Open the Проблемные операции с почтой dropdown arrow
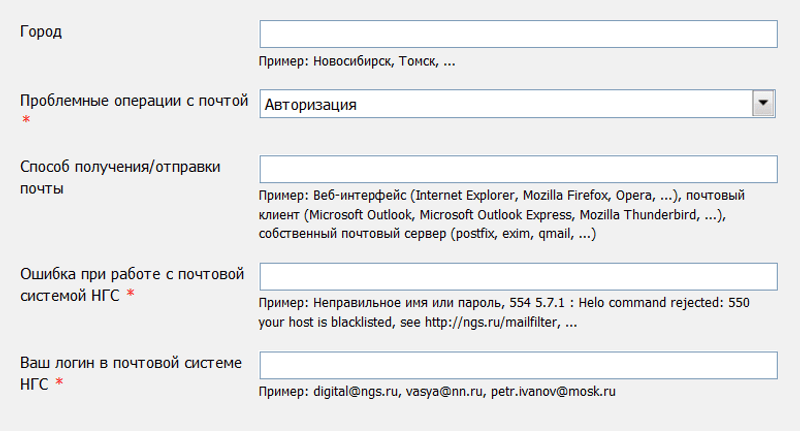This screenshot has height=431, width=800. coord(764,103)
